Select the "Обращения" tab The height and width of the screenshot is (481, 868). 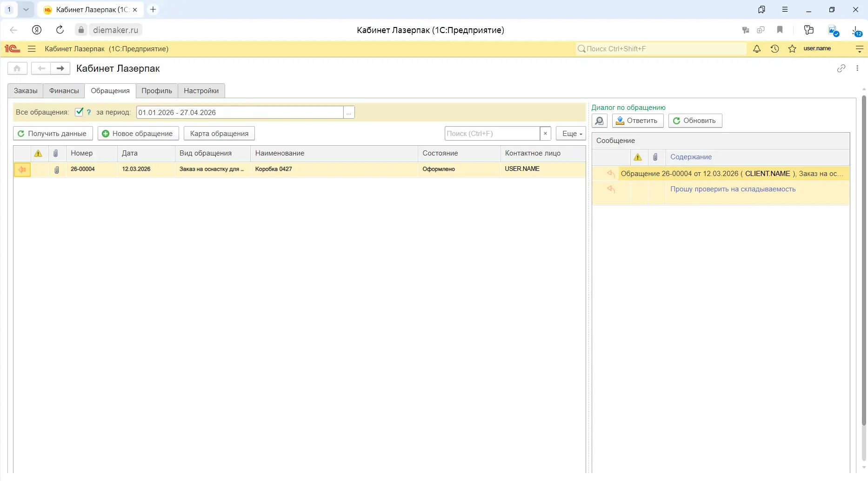110,91
